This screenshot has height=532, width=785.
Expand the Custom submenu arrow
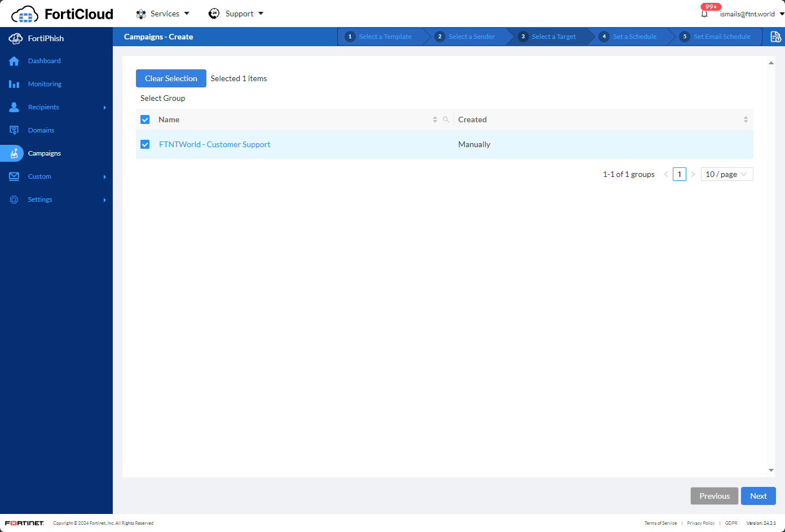click(105, 177)
